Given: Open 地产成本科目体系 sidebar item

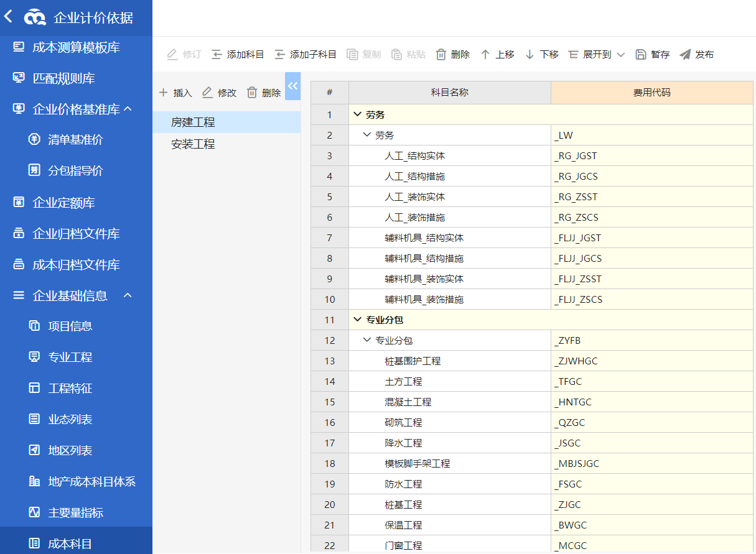Looking at the screenshot, I should [91, 481].
